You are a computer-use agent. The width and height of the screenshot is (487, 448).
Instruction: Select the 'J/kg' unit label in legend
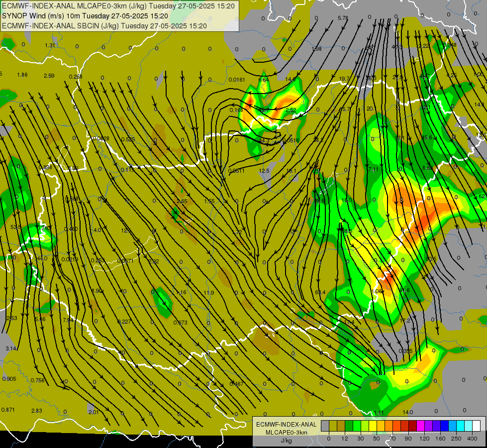point(286,441)
